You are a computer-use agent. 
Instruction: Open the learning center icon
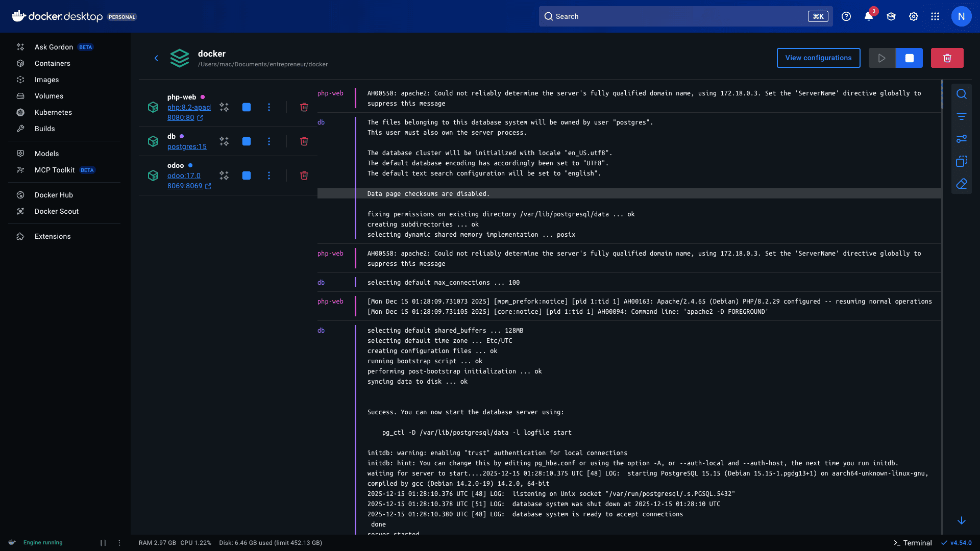(891, 16)
